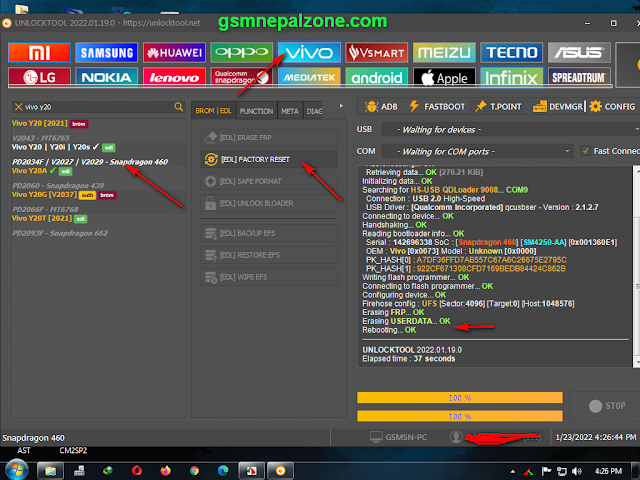640x480 pixels.
Task: Open Firefox from the taskbar
Action: tap(166, 471)
